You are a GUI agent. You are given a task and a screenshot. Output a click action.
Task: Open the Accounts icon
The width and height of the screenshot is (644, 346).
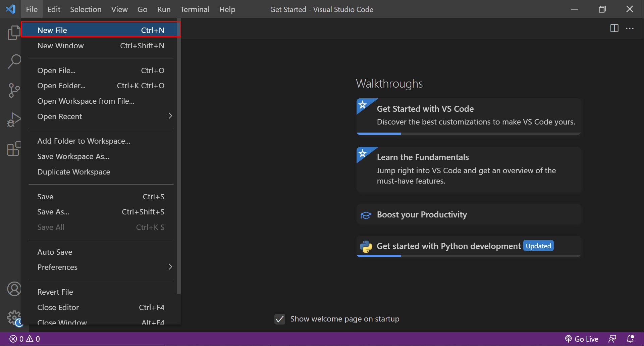[x=14, y=289]
